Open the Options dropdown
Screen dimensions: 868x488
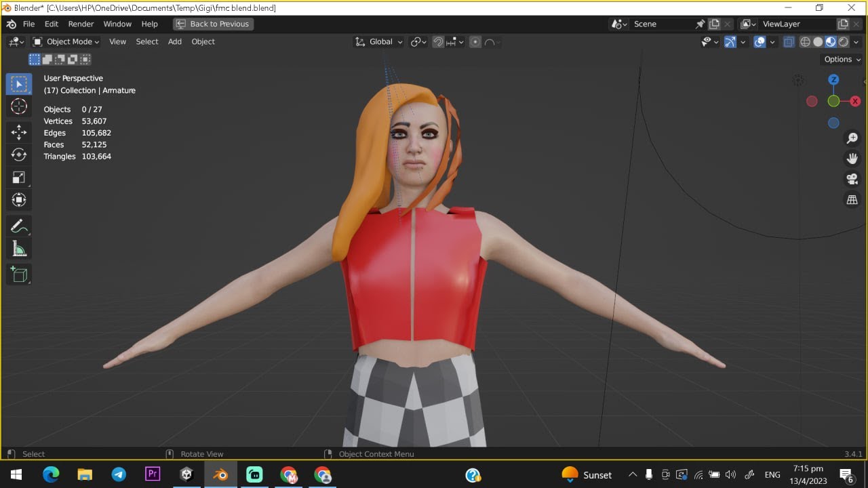[x=842, y=60]
